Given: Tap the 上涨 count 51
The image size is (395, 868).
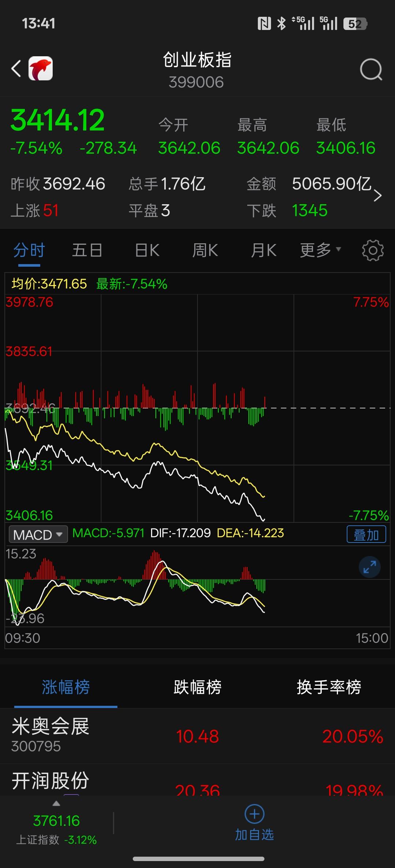Looking at the screenshot, I should click(x=51, y=211).
